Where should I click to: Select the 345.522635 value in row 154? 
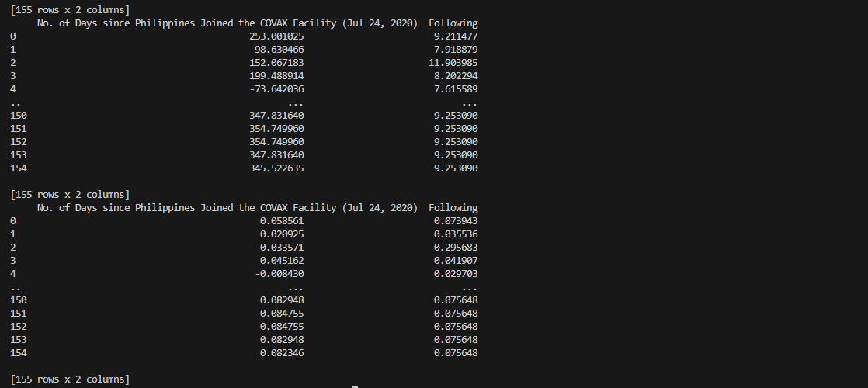tap(276, 168)
